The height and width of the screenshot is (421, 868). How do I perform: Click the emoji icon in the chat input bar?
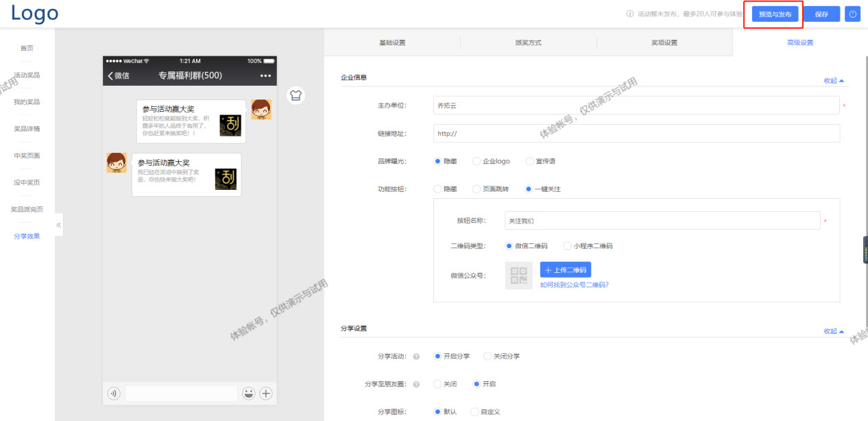pyautogui.click(x=248, y=393)
